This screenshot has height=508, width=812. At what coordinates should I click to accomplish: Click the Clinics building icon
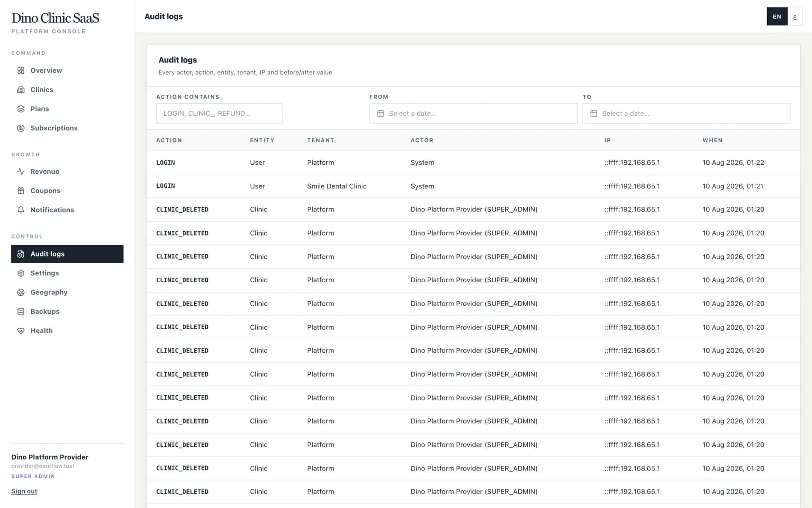21,90
